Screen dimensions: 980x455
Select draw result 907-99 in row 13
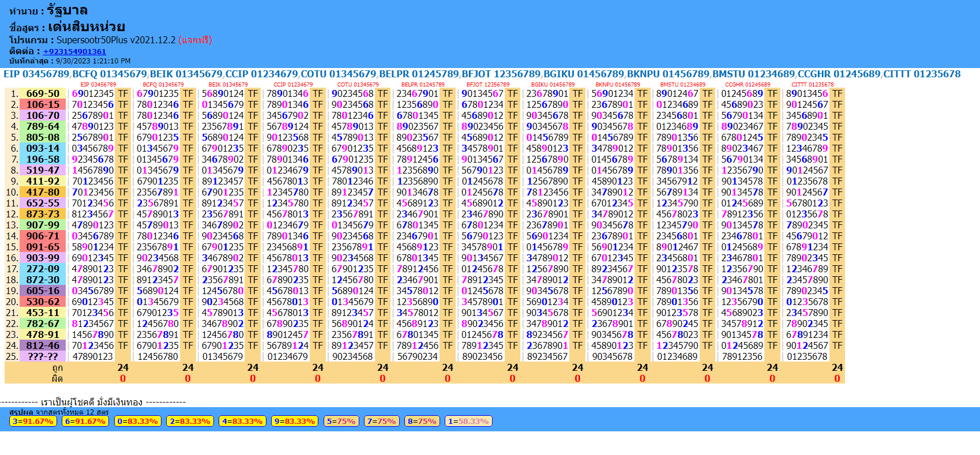pyautogui.click(x=43, y=225)
